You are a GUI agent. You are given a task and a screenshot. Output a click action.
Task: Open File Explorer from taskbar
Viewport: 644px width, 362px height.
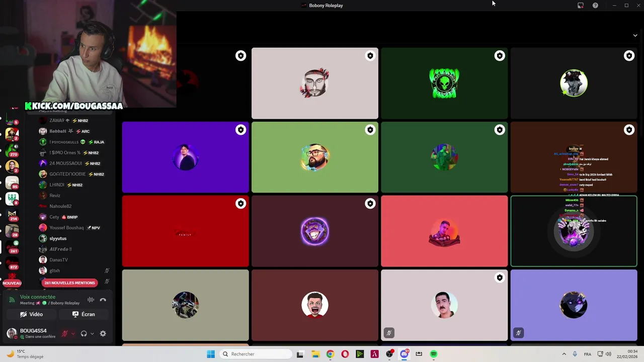315,354
